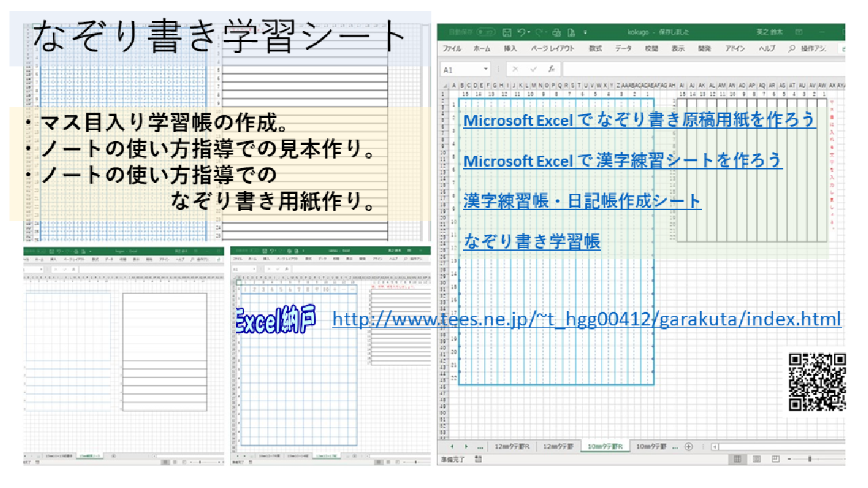This screenshot has height=488, width=868.
Task: Open the link Microsoft Excel でなぞり書き原稿用紙を作ろう
Action: pos(639,120)
